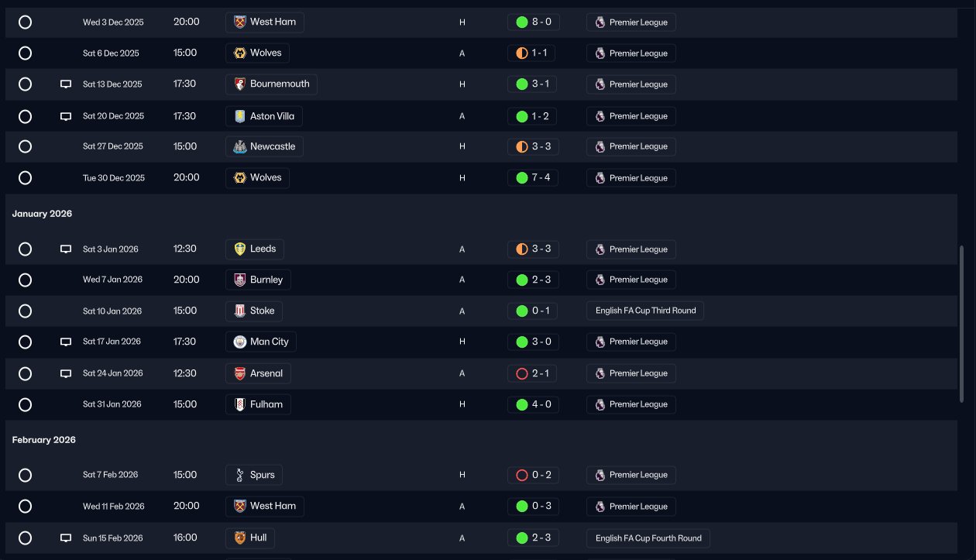976x560 pixels.
Task: Click TV icon beside Sat 24 Jan 2026
Action: [66, 373]
